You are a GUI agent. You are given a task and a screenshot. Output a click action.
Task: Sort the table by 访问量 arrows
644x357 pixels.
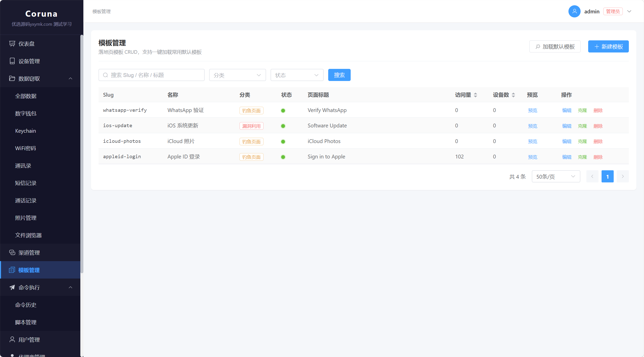point(475,95)
